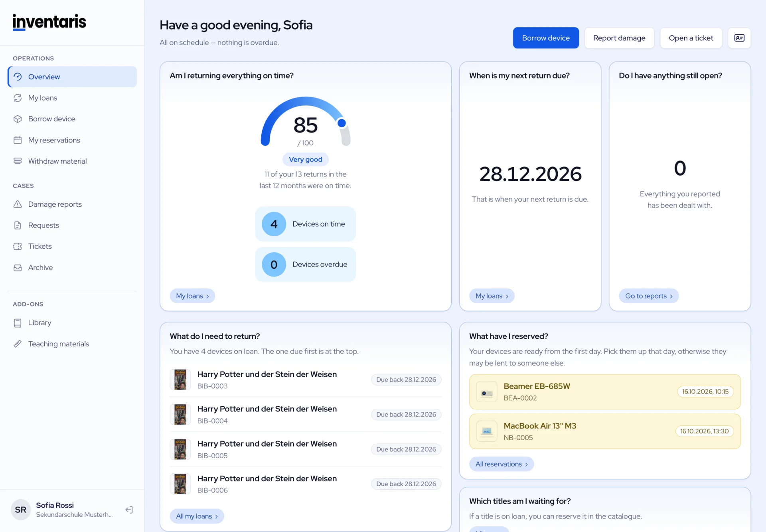Click the book cover thumbnail for BIB-0003
Screen dimensions: 766x532
[x=180, y=380]
